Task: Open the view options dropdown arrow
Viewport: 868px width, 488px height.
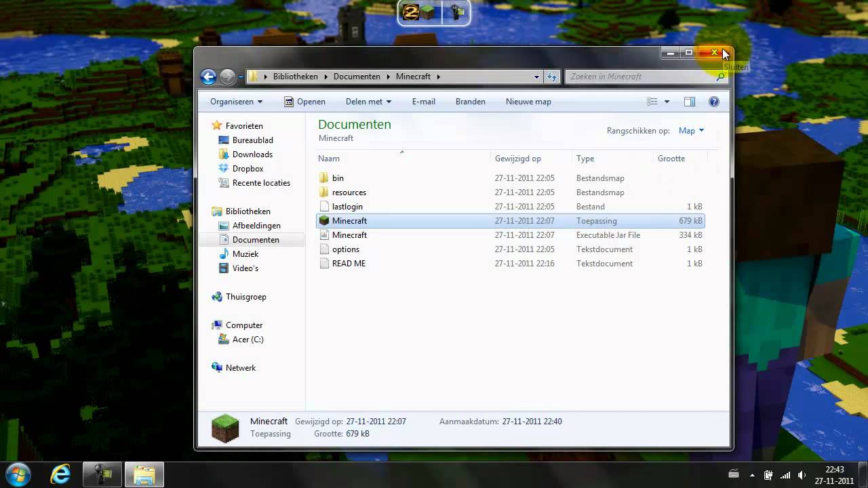Action: pyautogui.click(x=667, y=102)
